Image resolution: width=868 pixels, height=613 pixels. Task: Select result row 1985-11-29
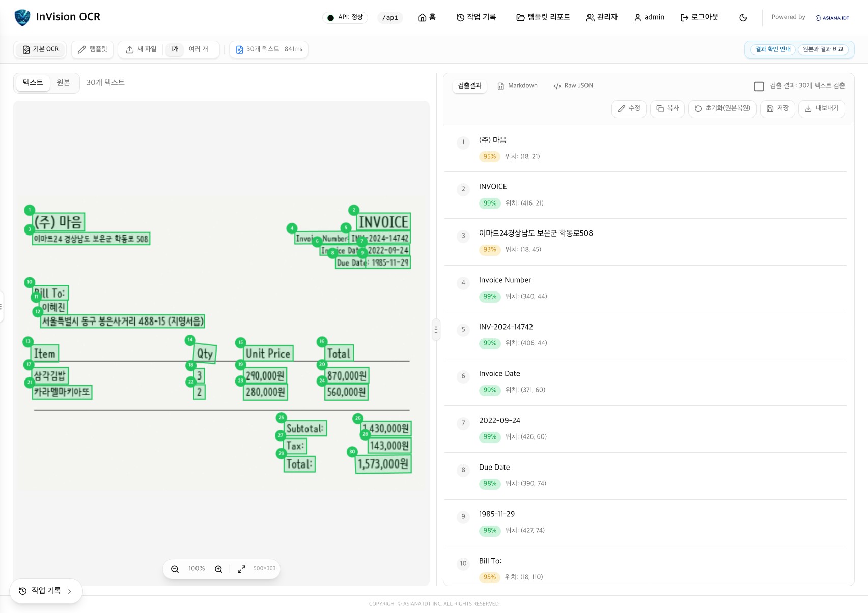tap(645, 522)
